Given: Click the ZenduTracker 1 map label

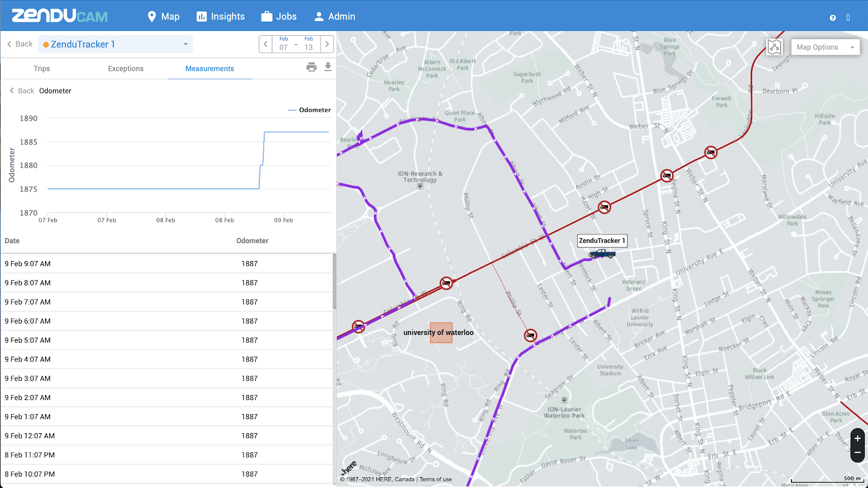Looking at the screenshot, I should point(602,240).
